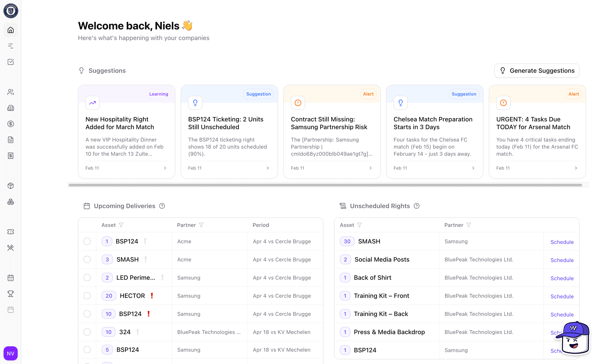Expand the Samsung contract alert chevron
The width and height of the screenshot is (607, 364).
pyautogui.click(x=370, y=168)
